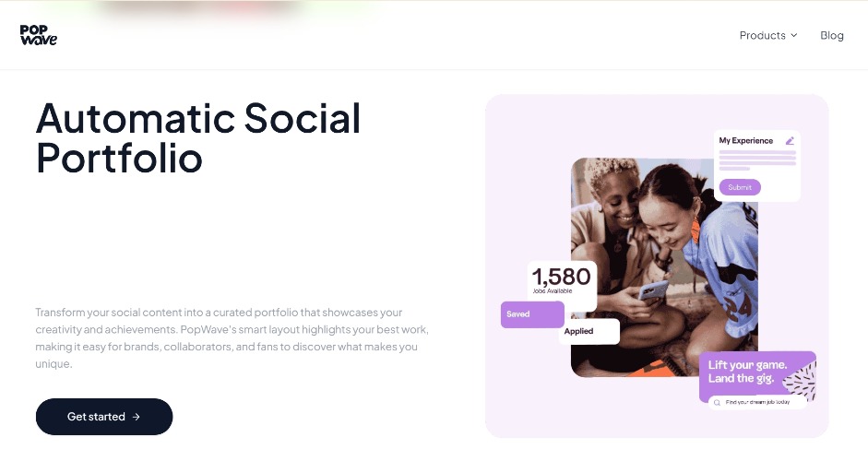Click the Automatic Social Portfolio heading

pyautogui.click(x=198, y=137)
